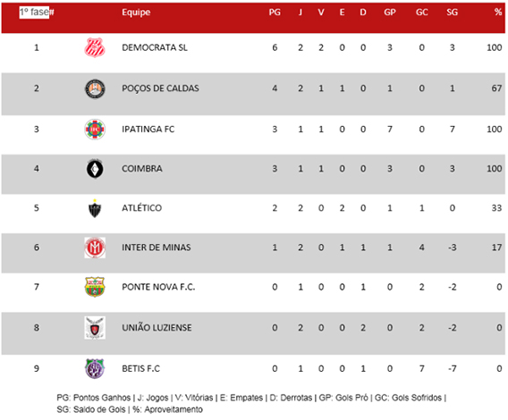Viewport: 508px width, 420px height.
Task: Click the % column header
Action: [x=498, y=13]
